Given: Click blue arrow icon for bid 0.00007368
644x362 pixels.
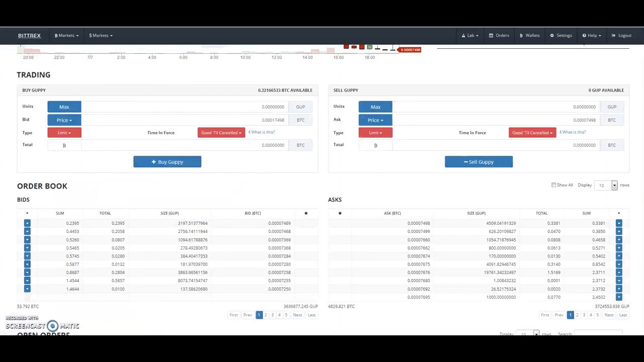Looking at the screenshot, I should pos(27,248).
